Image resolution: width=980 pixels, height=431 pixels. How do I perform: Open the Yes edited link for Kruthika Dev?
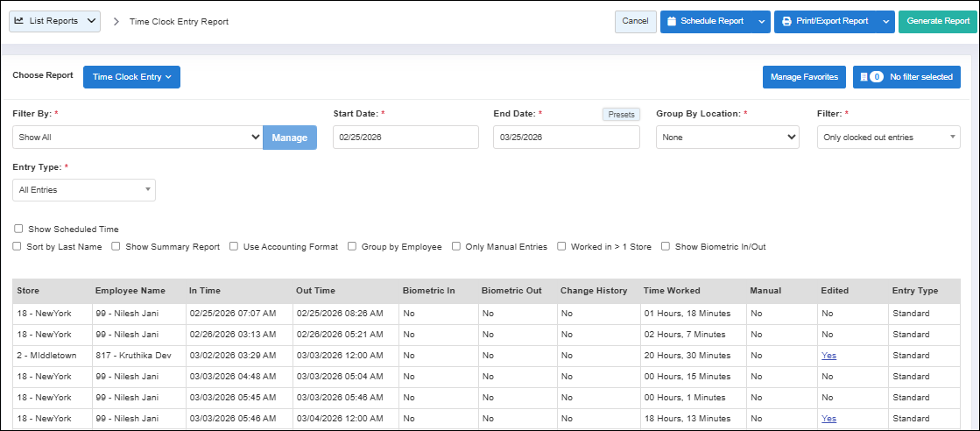[x=828, y=356]
